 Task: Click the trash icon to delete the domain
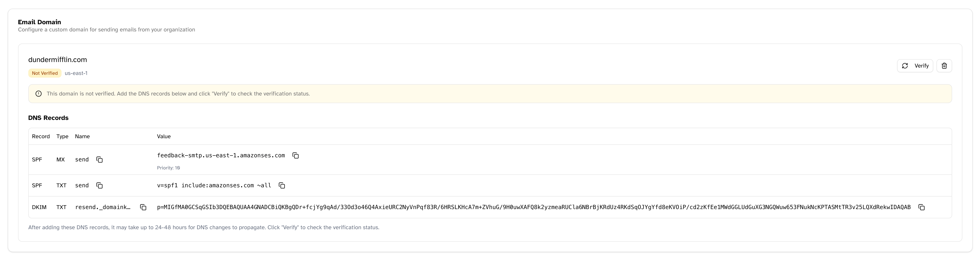point(944,66)
